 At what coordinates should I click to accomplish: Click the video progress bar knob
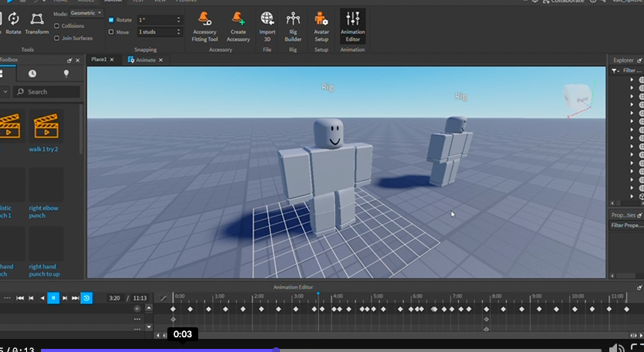pos(276,350)
